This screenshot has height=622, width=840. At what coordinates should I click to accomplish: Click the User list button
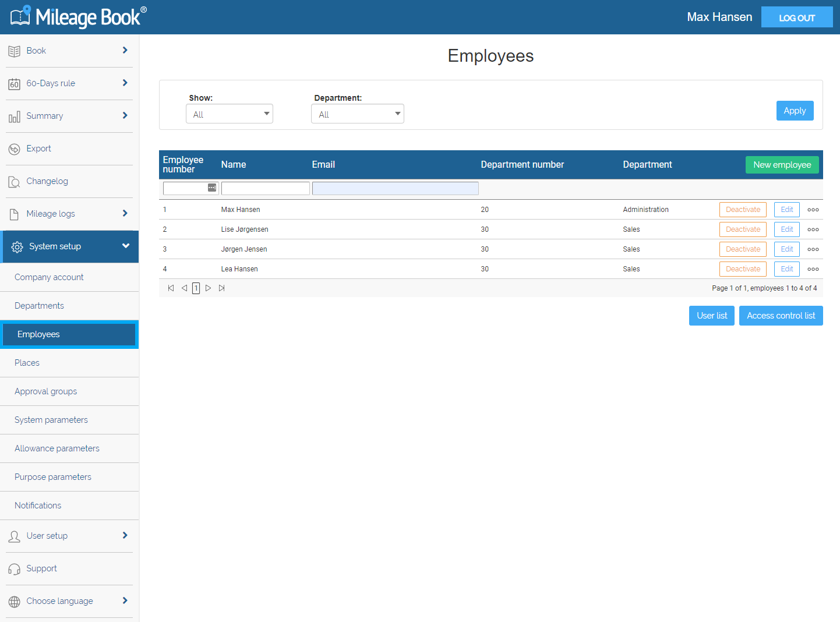(x=712, y=316)
